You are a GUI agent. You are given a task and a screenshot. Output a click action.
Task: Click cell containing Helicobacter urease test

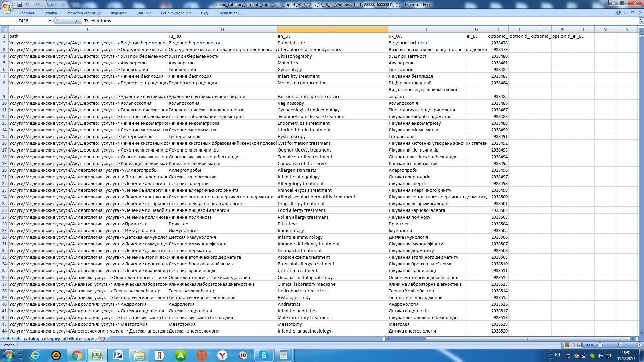coord(332,291)
